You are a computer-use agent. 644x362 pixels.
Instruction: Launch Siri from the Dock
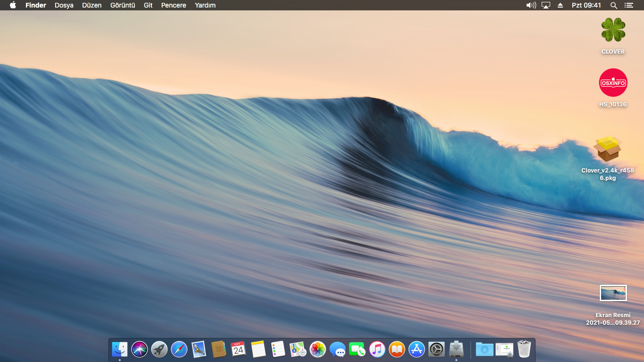[140, 349]
